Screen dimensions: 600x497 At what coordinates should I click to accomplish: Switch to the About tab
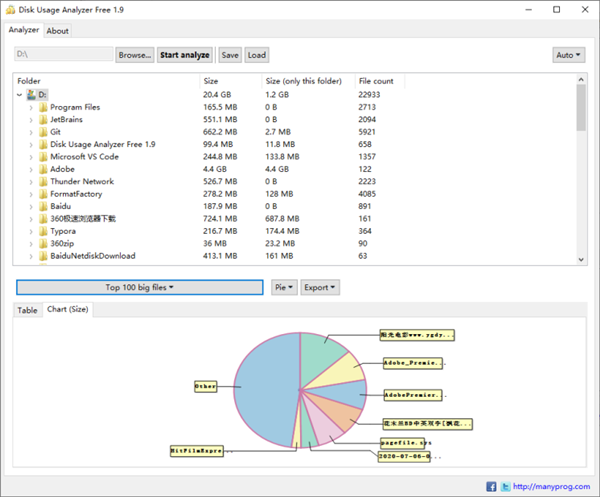pyautogui.click(x=58, y=31)
